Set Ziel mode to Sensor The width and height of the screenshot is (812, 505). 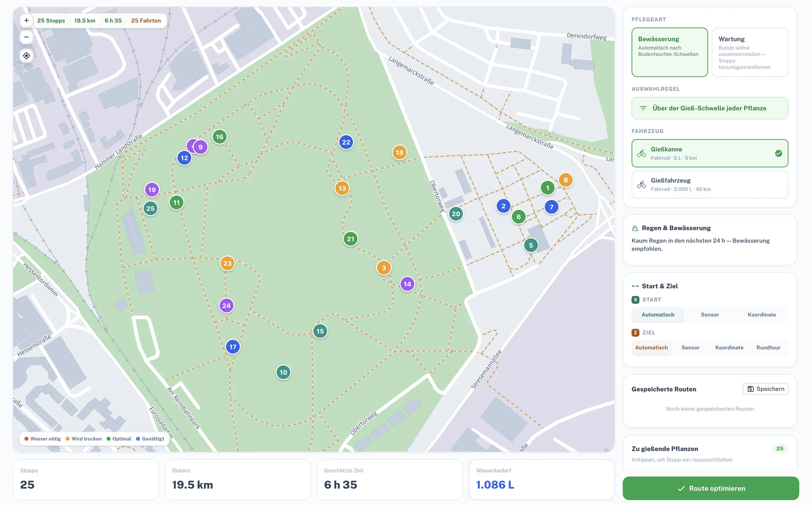[x=690, y=347]
